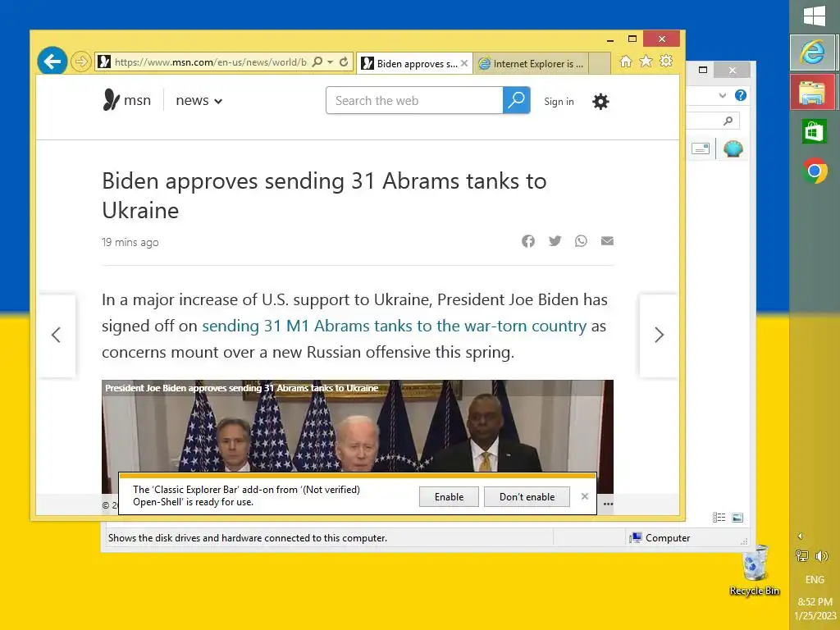Click the article headline text

click(x=324, y=195)
